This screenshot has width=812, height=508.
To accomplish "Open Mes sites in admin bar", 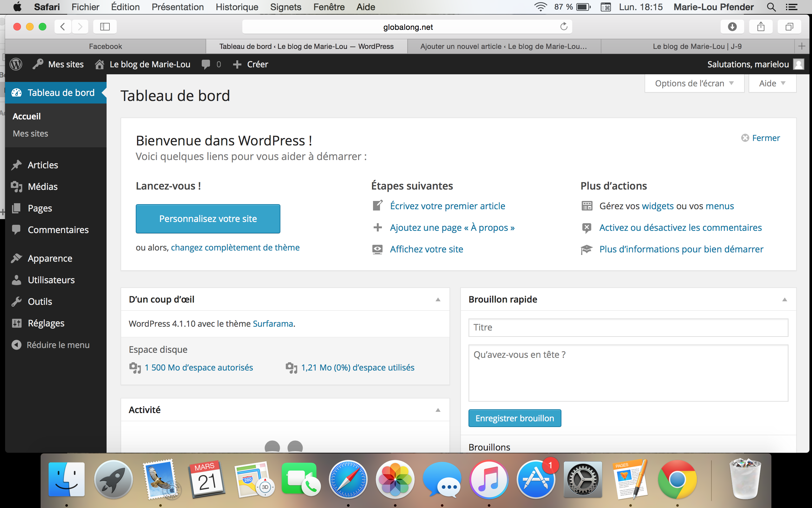I will click(x=58, y=64).
